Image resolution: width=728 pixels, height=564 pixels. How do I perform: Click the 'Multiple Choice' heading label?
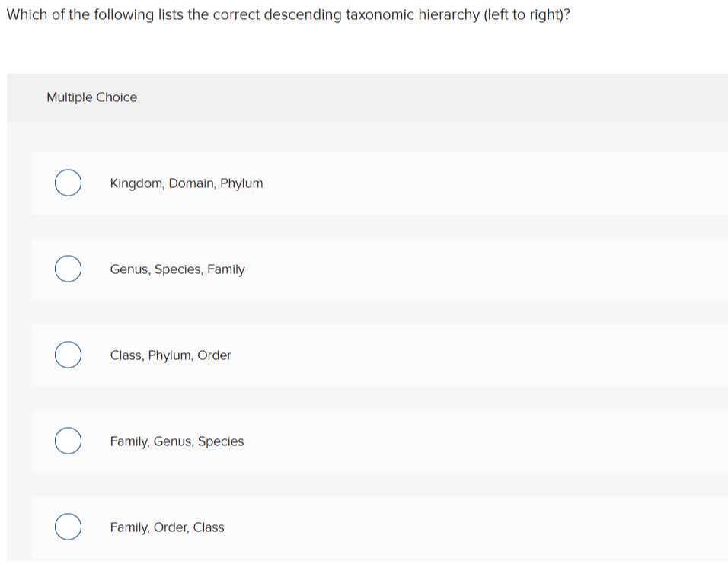pos(92,97)
